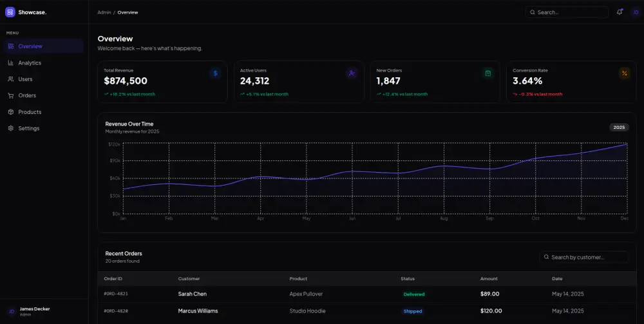644x324 pixels.
Task: Sort by the Amount column header
Action: [489, 278]
